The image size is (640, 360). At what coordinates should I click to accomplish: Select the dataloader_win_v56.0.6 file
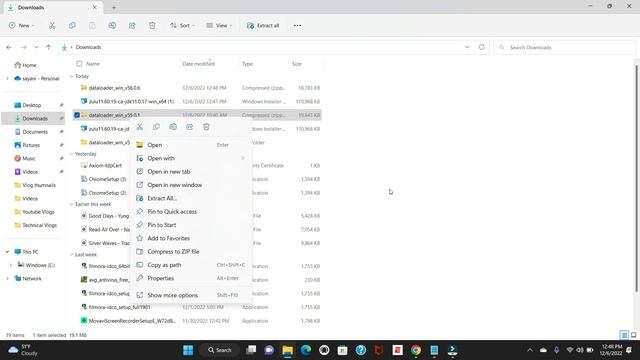click(197, 88)
